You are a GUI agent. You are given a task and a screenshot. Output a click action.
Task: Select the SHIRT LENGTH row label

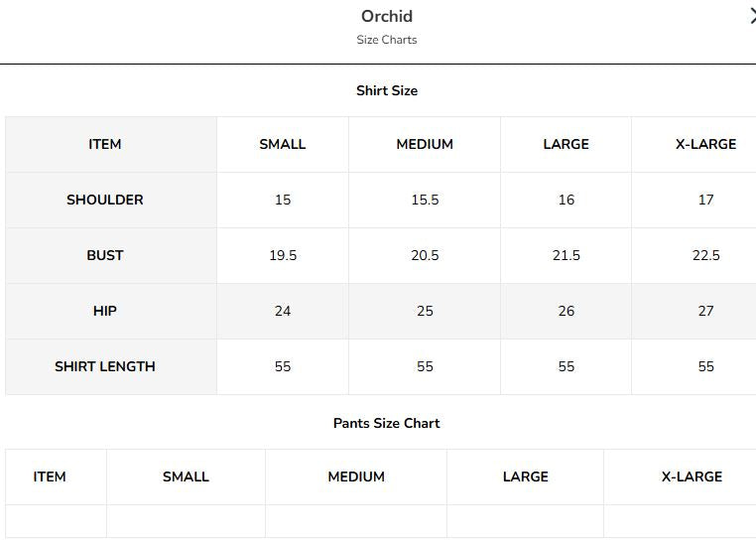104,366
